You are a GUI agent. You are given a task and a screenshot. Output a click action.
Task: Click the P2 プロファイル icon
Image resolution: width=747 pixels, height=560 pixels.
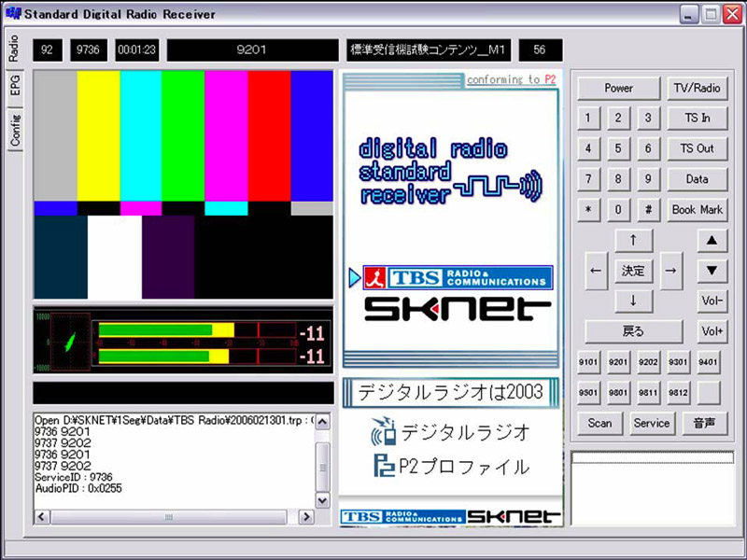384,466
